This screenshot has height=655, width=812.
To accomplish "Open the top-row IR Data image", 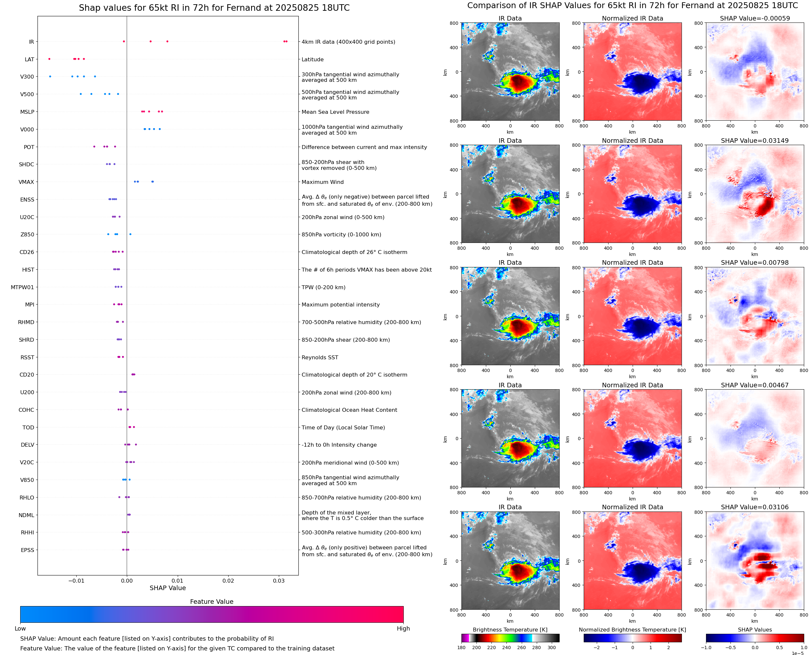I will (x=510, y=72).
